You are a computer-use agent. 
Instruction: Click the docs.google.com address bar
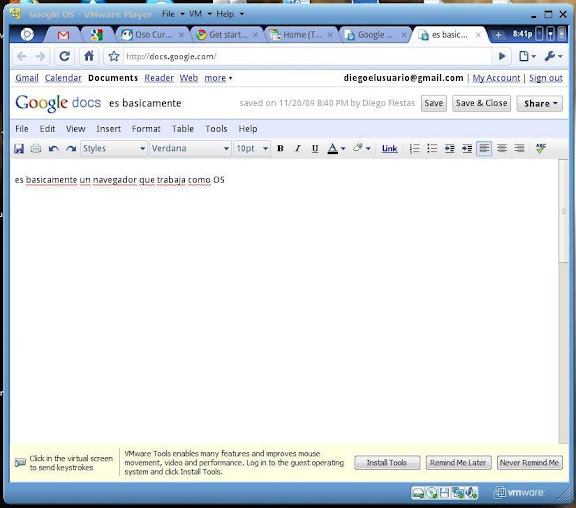click(307, 56)
